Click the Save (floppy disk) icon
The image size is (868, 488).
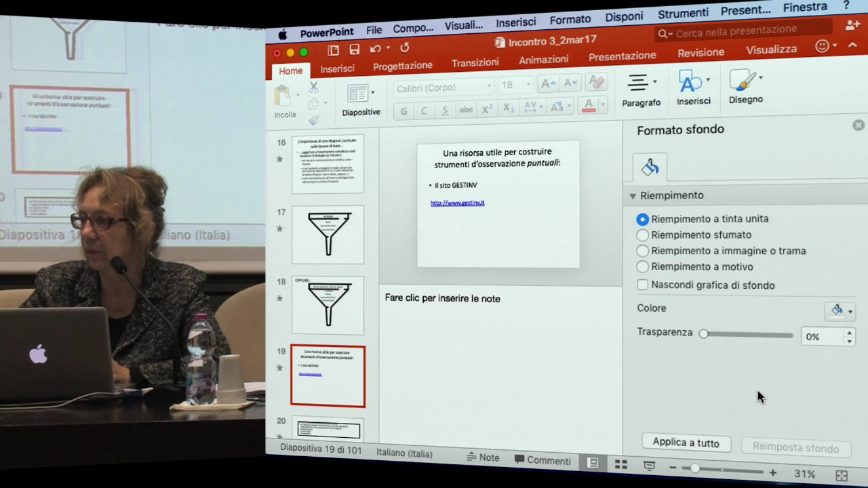coord(354,49)
